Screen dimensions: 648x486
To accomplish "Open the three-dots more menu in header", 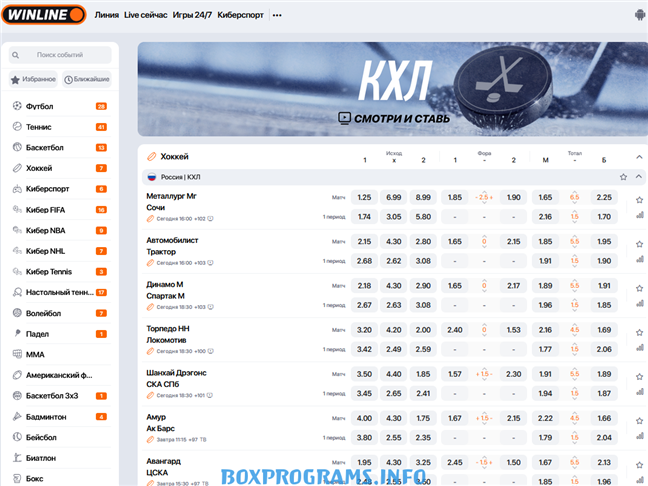I will coord(277,16).
